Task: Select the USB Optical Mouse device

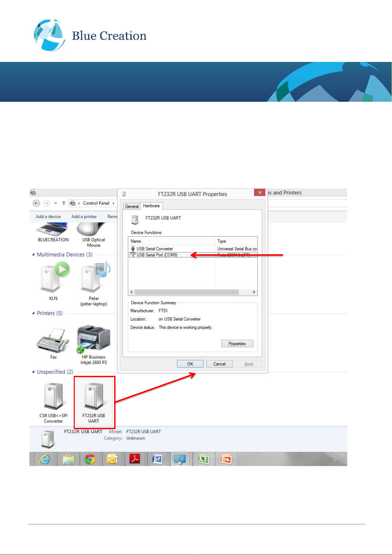Action: click(93, 235)
